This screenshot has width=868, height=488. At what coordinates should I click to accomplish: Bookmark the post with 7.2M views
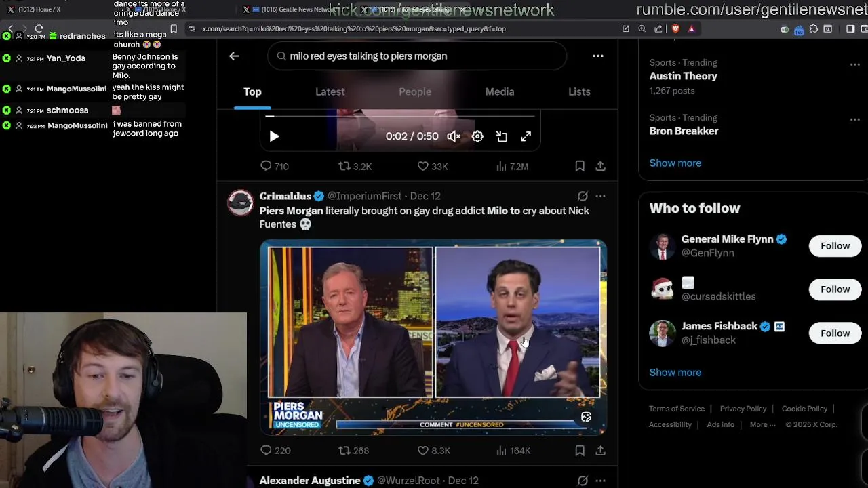click(580, 166)
